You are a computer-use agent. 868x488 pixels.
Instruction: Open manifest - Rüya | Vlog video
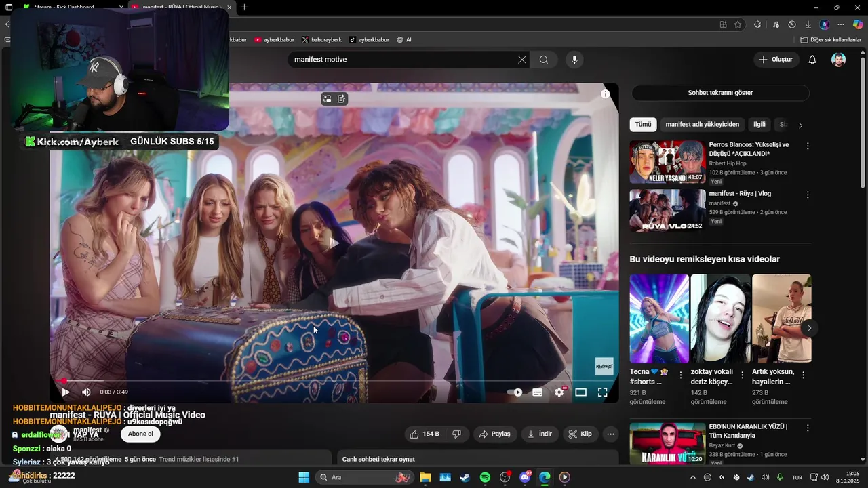(x=667, y=211)
